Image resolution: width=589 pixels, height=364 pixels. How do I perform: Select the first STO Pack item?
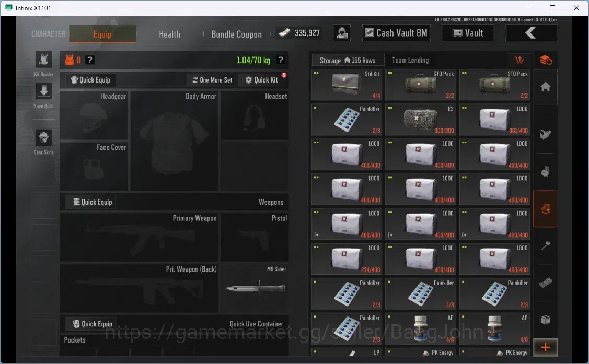pyautogui.click(x=421, y=84)
